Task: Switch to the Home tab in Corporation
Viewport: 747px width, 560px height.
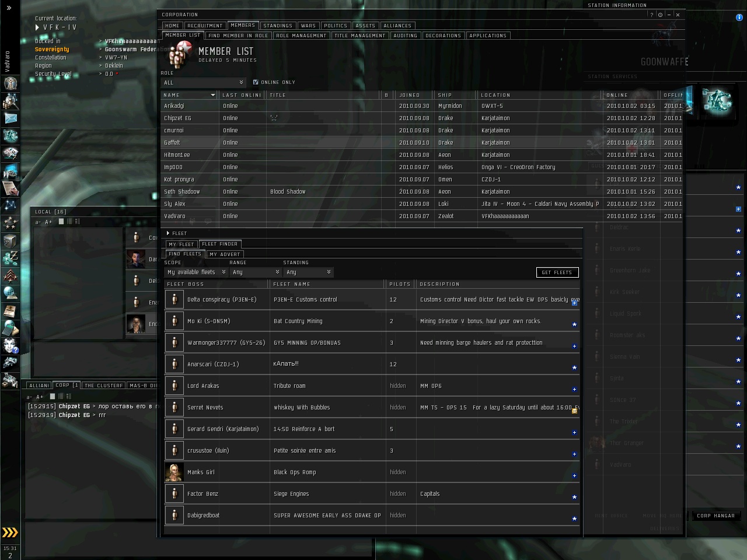Action: point(172,26)
